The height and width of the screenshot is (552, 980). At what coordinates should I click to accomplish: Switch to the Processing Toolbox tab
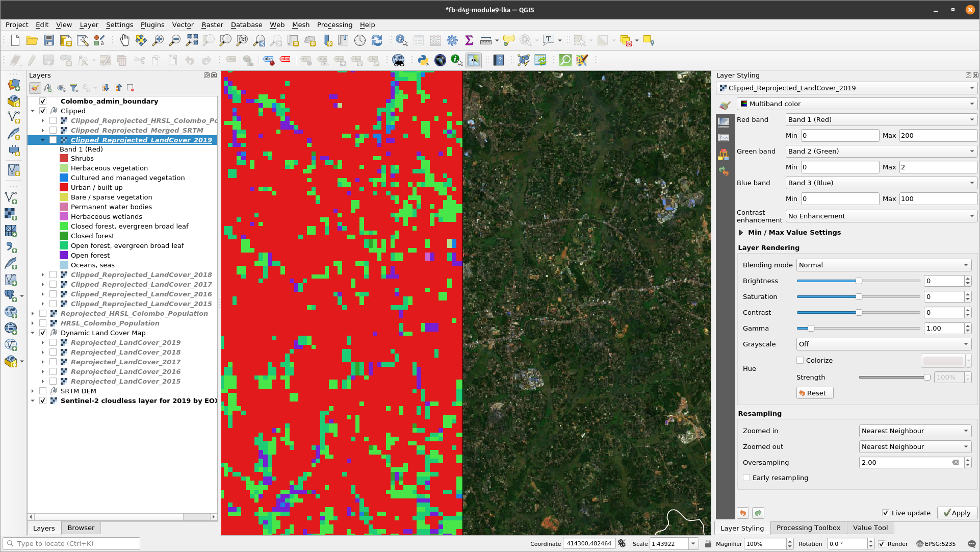pos(808,528)
